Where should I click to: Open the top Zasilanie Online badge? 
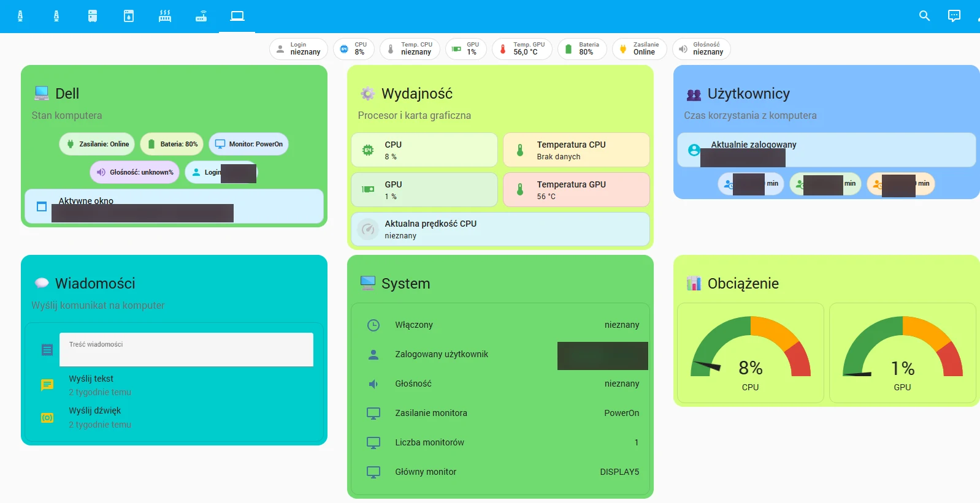(x=640, y=49)
